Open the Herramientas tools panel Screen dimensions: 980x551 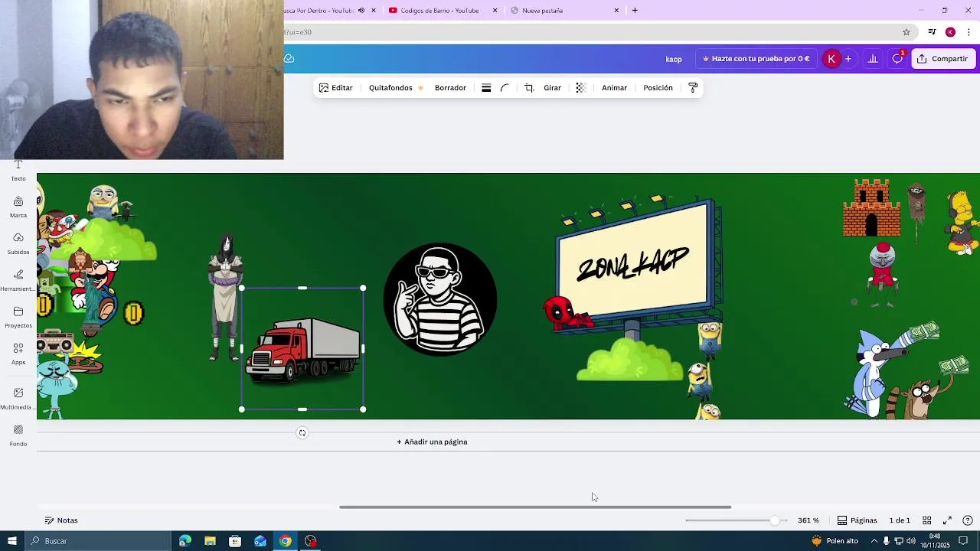pos(18,280)
